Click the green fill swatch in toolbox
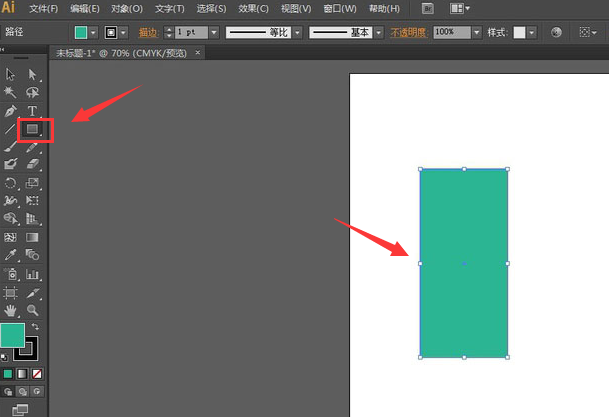 pos(12,335)
